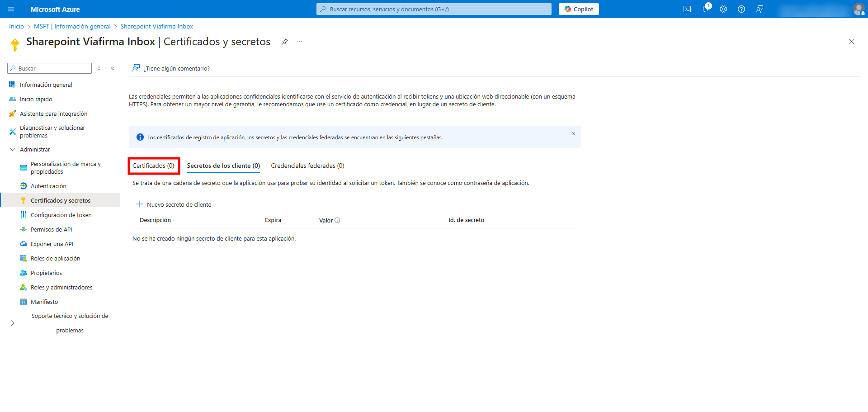Open Inicio rápido in the sidebar
The image size is (868, 412).
(36, 99)
